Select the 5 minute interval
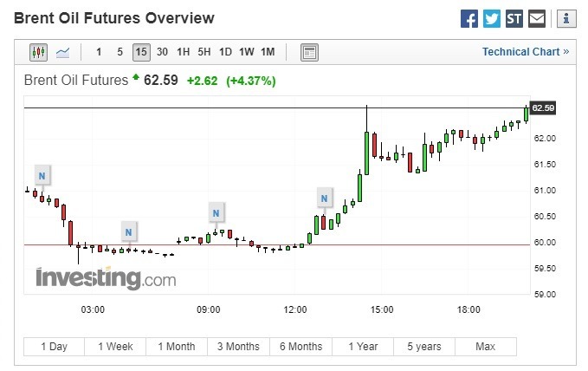The image size is (588, 371). (120, 52)
